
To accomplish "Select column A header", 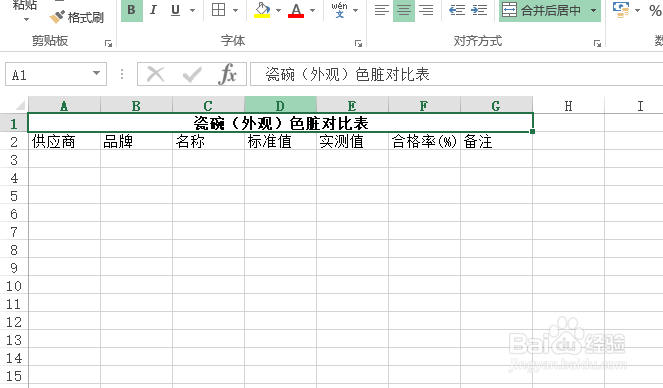I will [x=64, y=105].
